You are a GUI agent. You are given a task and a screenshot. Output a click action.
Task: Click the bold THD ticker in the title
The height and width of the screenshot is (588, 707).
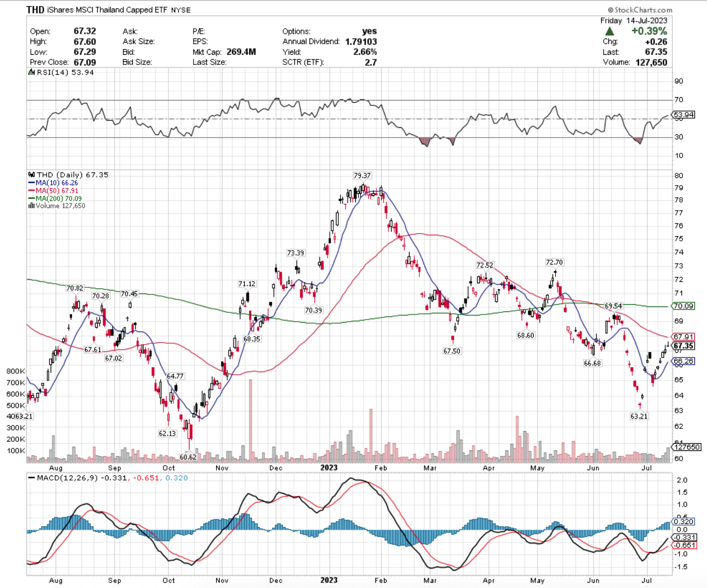[35, 10]
